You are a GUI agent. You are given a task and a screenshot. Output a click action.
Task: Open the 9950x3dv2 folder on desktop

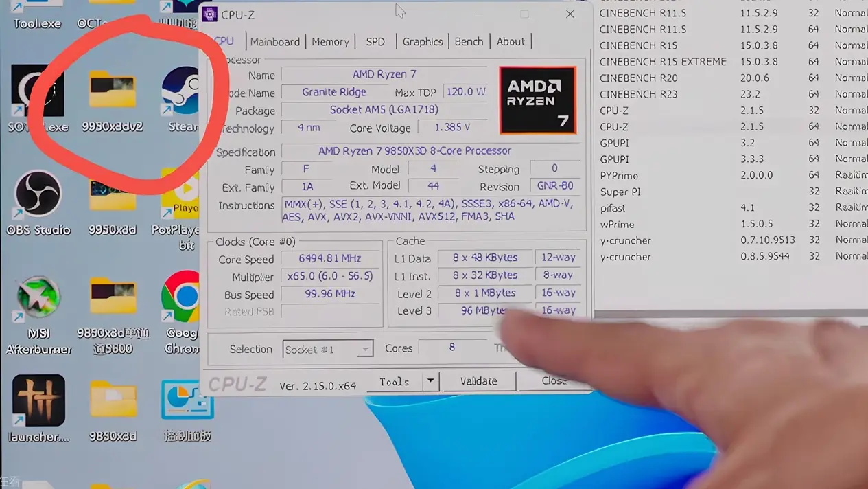tap(113, 102)
